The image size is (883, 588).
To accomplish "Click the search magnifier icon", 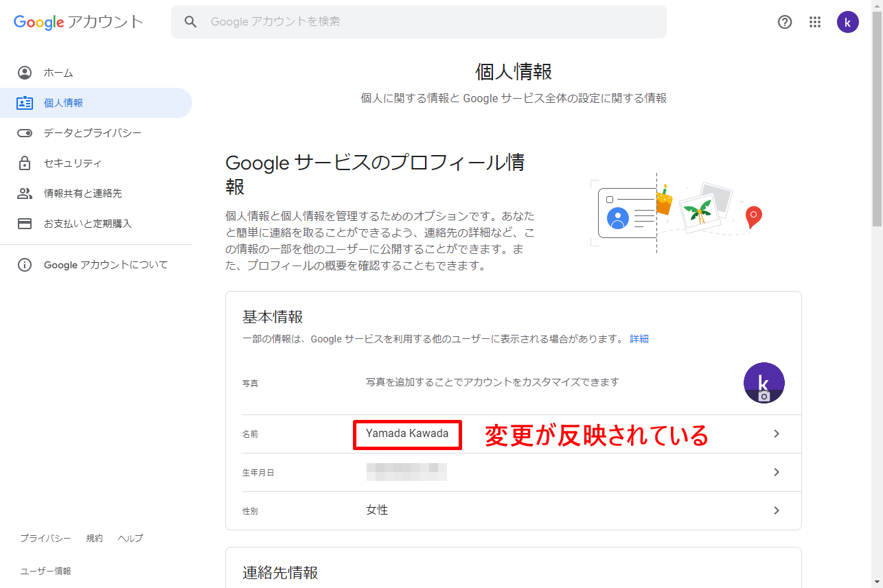I will point(191,22).
